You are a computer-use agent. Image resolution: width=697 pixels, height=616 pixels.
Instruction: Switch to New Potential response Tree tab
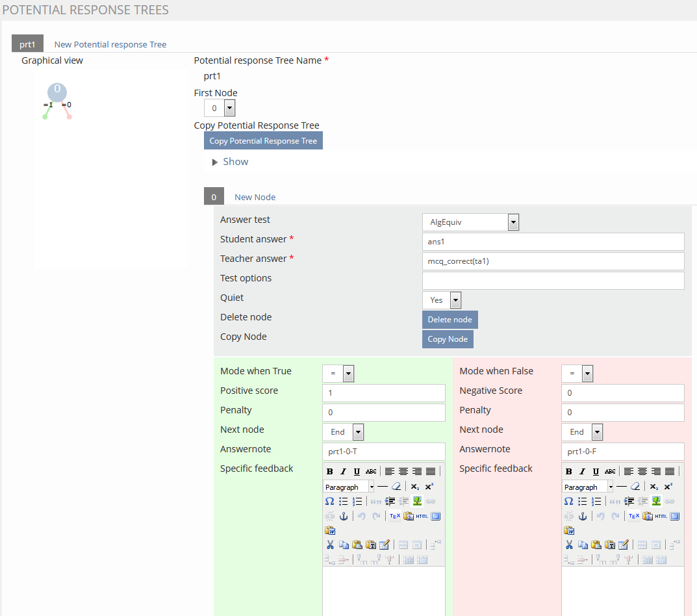110,45
